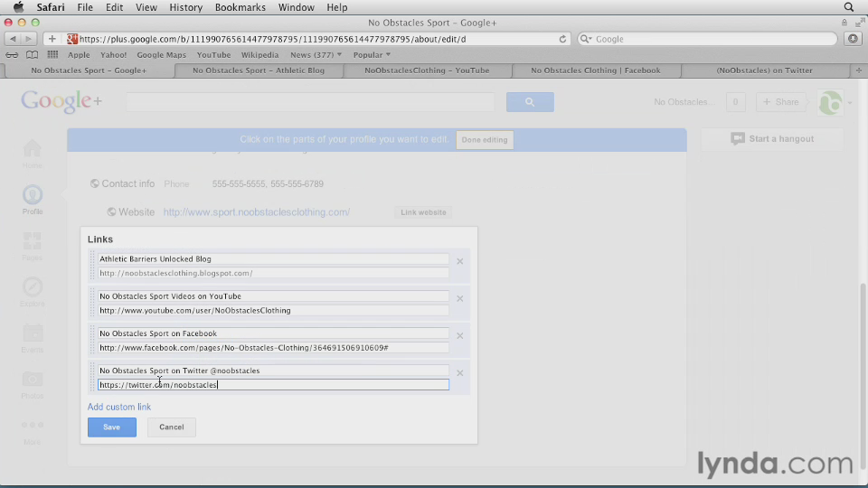Open Pages in the Google+ sidebar

click(x=33, y=247)
